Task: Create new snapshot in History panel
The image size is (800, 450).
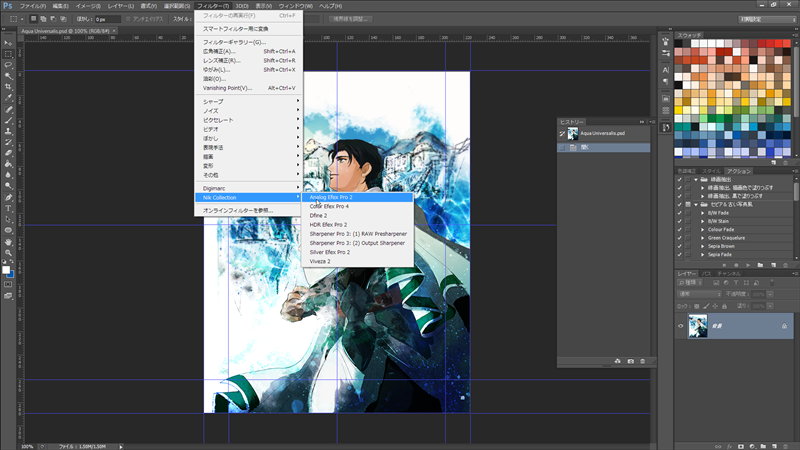Action: pyautogui.click(x=631, y=361)
